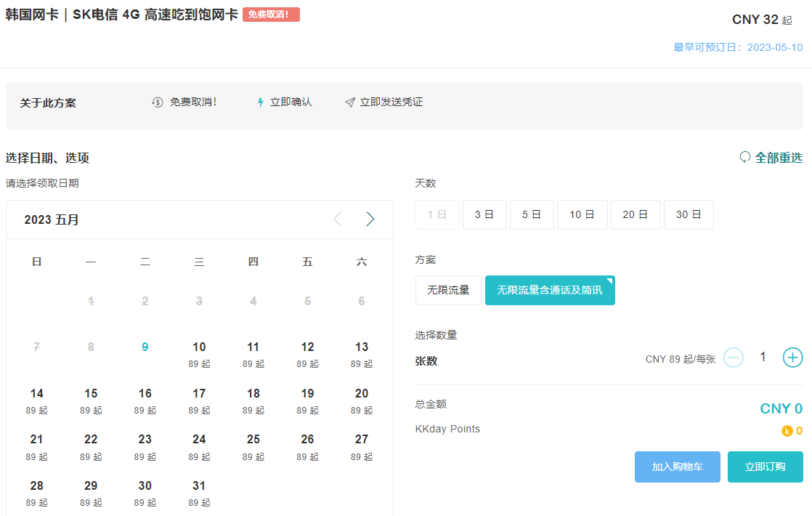Select May 10 on the calendar
812x516 pixels.
[199, 353]
